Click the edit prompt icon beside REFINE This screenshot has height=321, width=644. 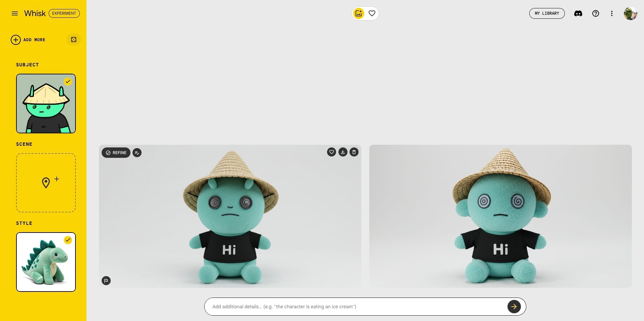click(137, 153)
